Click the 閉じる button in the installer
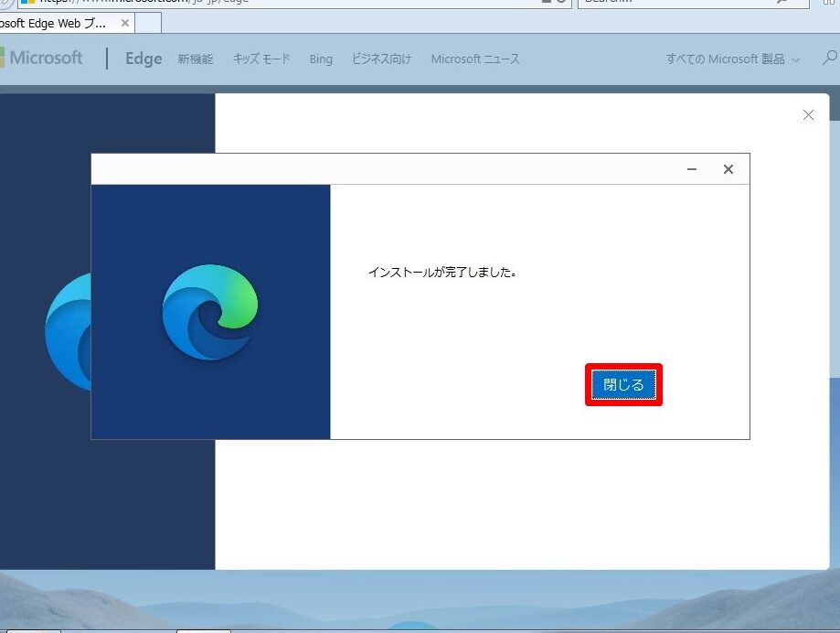Image resolution: width=840 pixels, height=633 pixels. [622, 385]
